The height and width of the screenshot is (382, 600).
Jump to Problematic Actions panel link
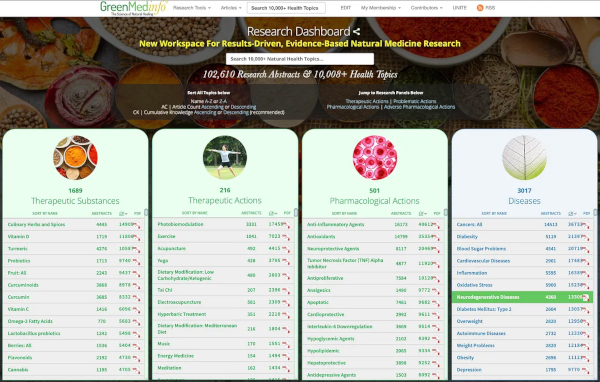coord(415,101)
